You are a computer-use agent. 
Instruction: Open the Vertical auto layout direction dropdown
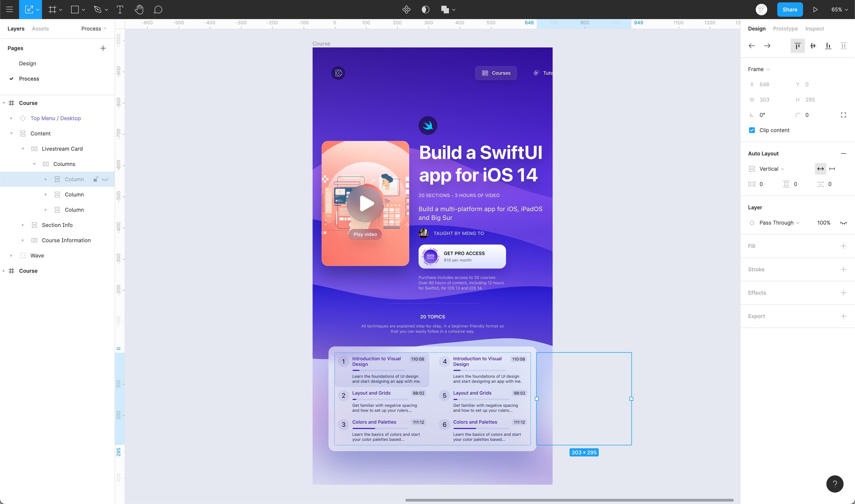click(772, 169)
